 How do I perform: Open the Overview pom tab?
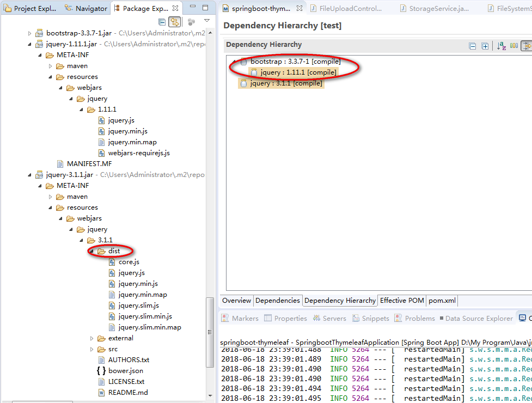point(236,301)
